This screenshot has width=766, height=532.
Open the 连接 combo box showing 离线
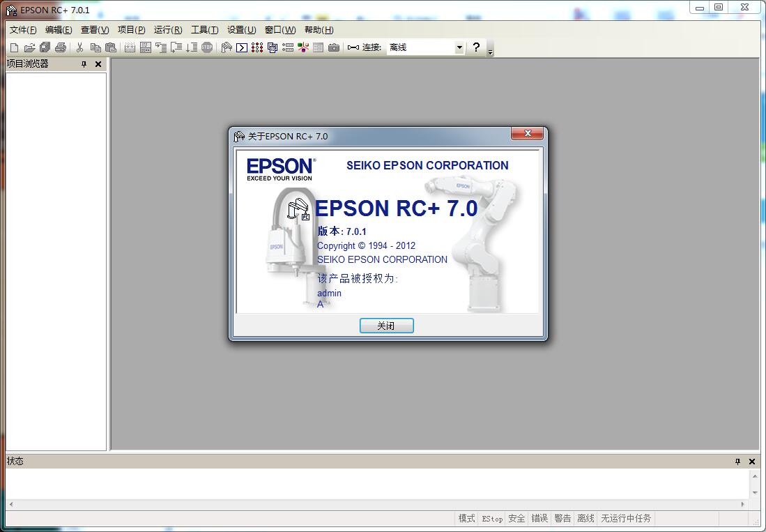(x=425, y=47)
